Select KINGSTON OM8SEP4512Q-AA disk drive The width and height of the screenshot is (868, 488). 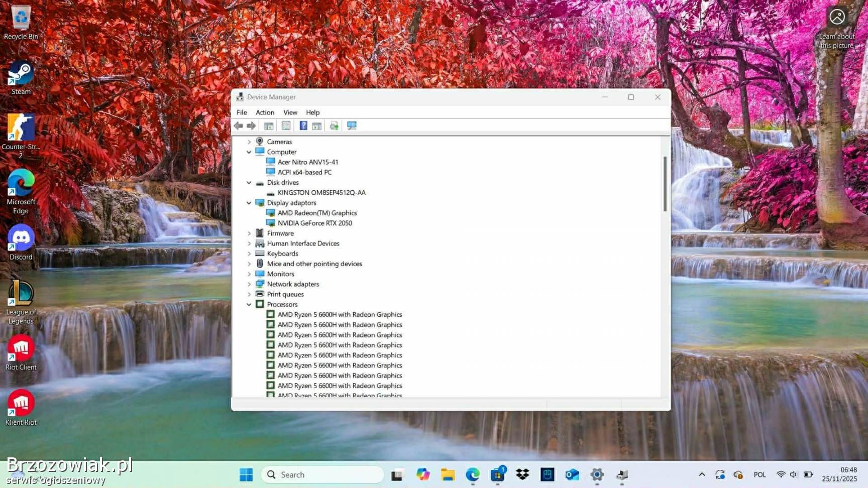[321, 193]
